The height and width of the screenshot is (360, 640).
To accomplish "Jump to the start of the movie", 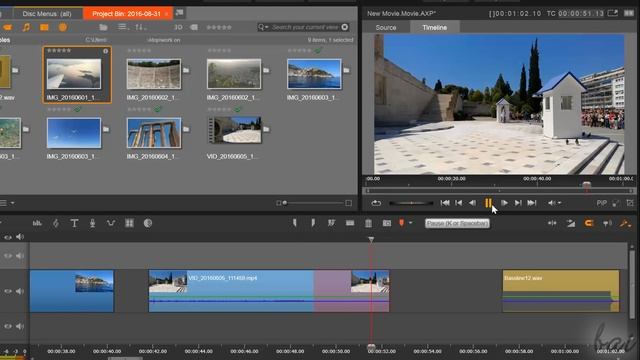I will (x=445, y=203).
